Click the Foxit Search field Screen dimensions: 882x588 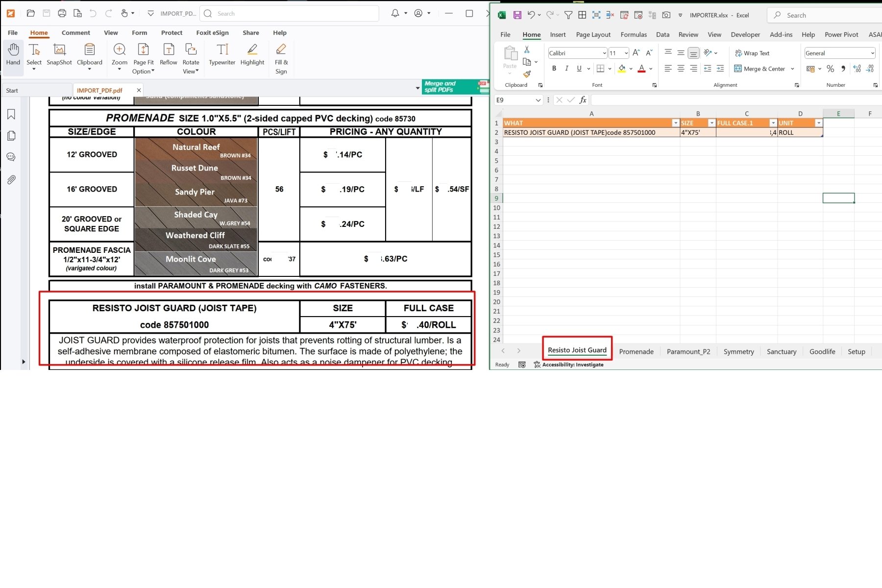coord(290,13)
